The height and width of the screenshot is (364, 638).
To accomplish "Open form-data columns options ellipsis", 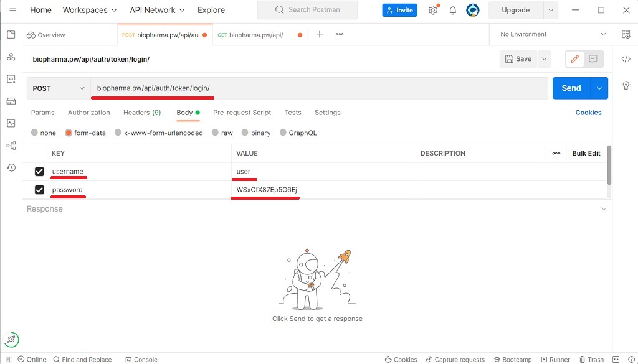I will [556, 154].
